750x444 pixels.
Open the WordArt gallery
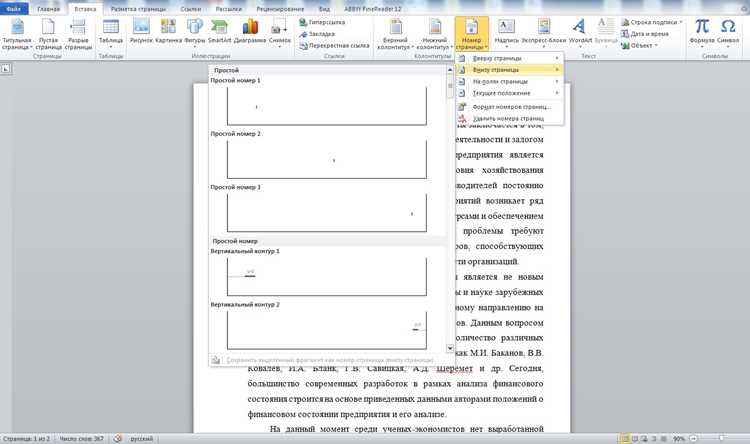click(x=580, y=33)
